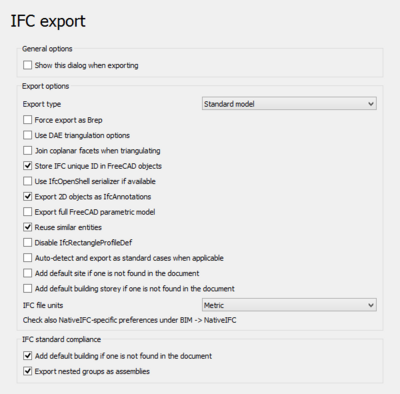400x394 pixels.
Task: Click the Standard model combo box arrow
Action: click(x=371, y=104)
